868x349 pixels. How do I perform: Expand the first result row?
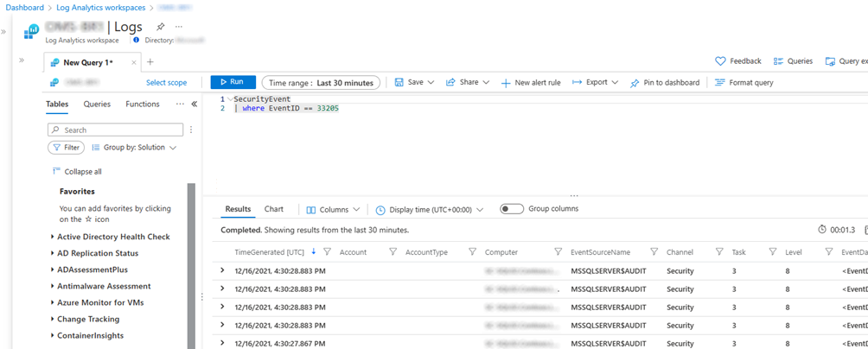pos(222,270)
